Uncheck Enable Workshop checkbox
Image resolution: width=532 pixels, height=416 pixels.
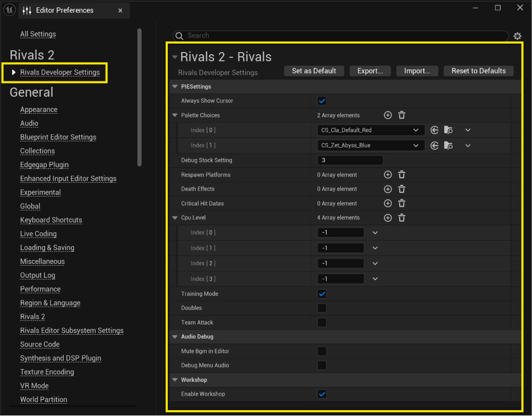pos(322,394)
